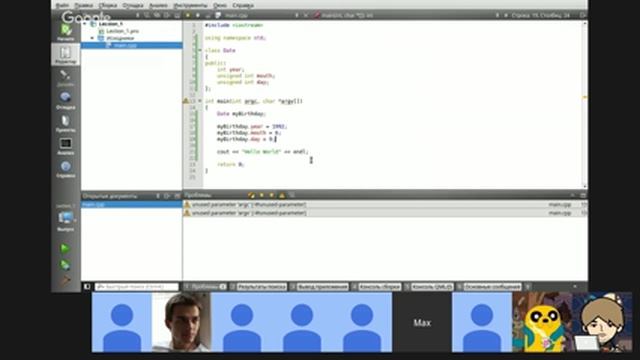This screenshot has width=640, height=360.
Task: Open filter categories in Issues panel toolbar
Action: coord(292,195)
